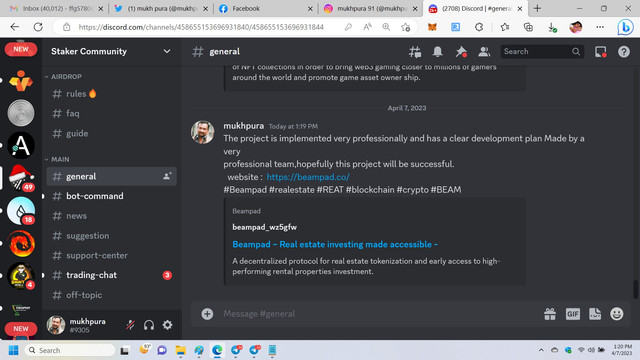Open the sticker picker icon
The width and height of the screenshot is (640, 360).
[x=595, y=314]
